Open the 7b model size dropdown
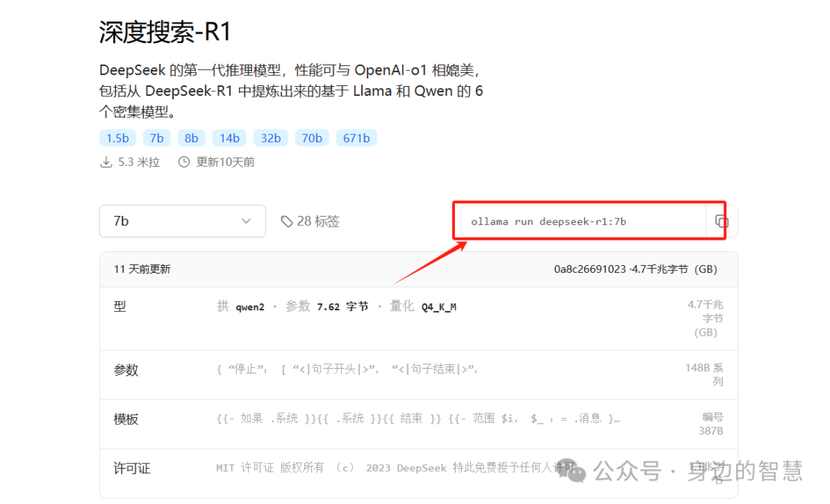 click(x=183, y=221)
